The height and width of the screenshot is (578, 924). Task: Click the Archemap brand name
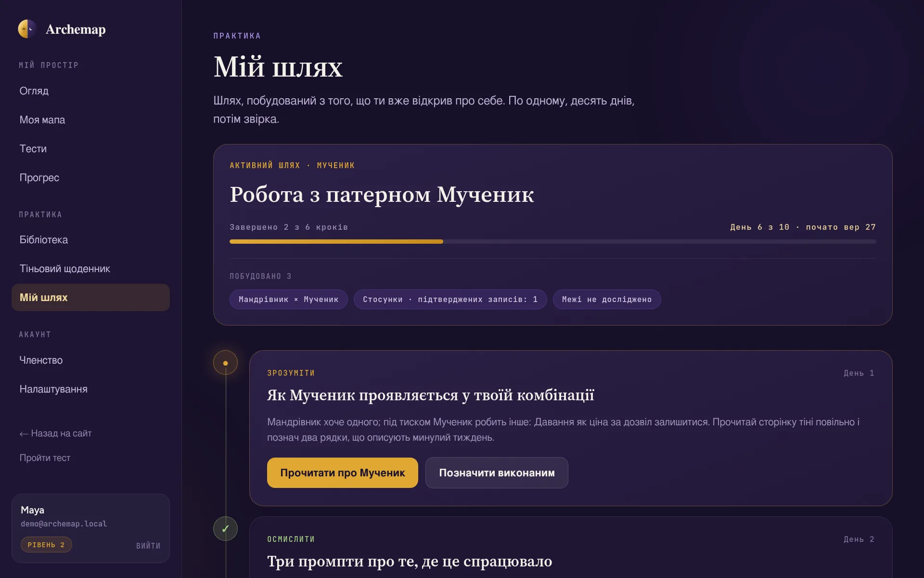point(76,29)
